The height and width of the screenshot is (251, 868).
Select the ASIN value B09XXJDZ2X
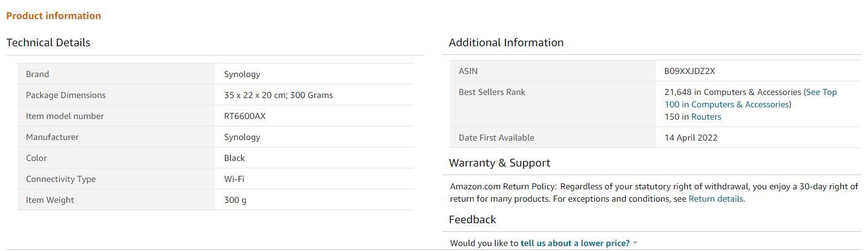689,71
